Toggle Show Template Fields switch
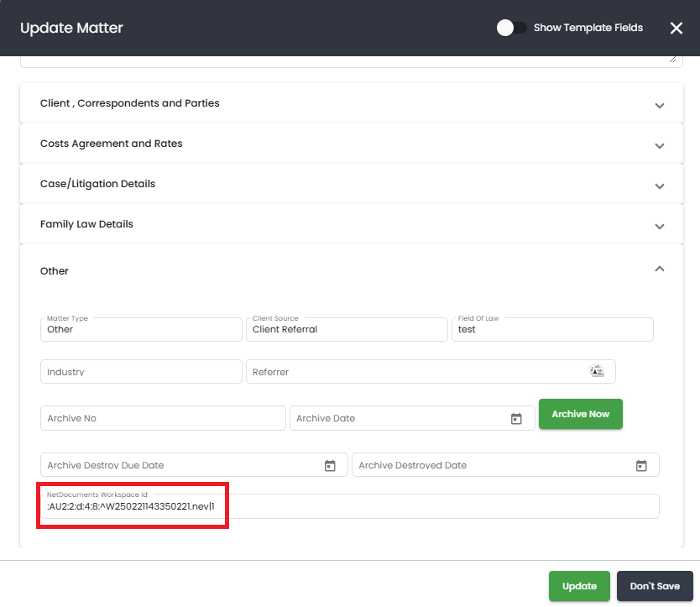 pyautogui.click(x=512, y=28)
